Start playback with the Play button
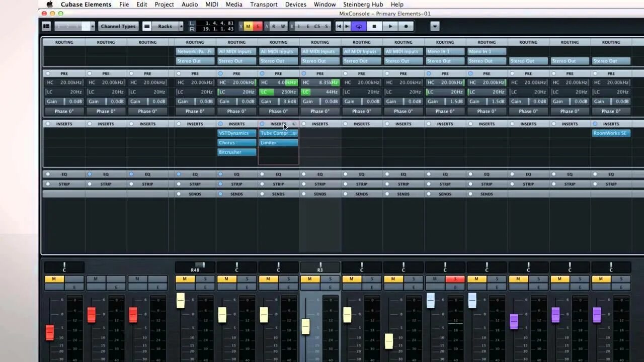The image size is (644, 362). (x=390, y=26)
